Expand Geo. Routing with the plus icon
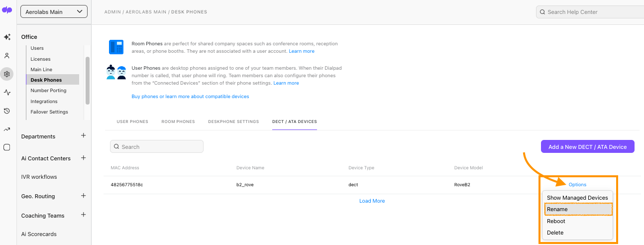The image size is (644, 245). coord(83,195)
